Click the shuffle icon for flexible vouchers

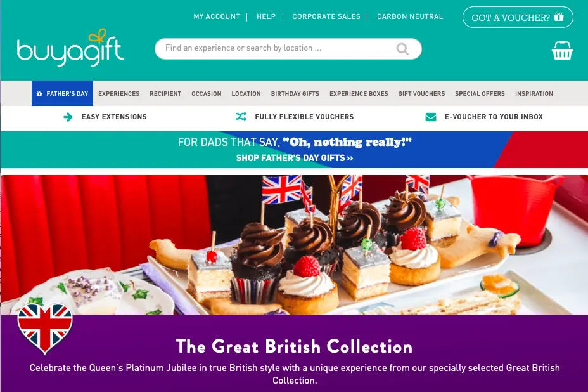point(241,117)
